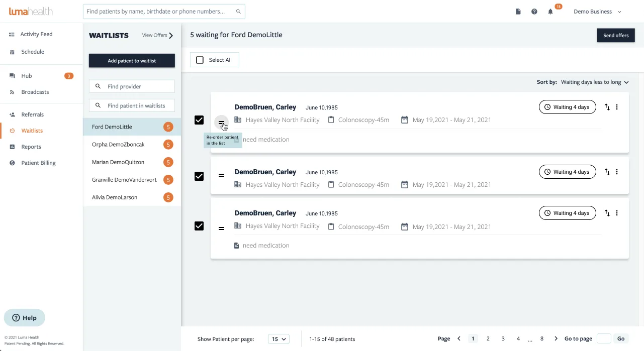The height and width of the screenshot is (351, 644).
Task: Open three-dot menu on top patient card
Action: coord(617,107)
